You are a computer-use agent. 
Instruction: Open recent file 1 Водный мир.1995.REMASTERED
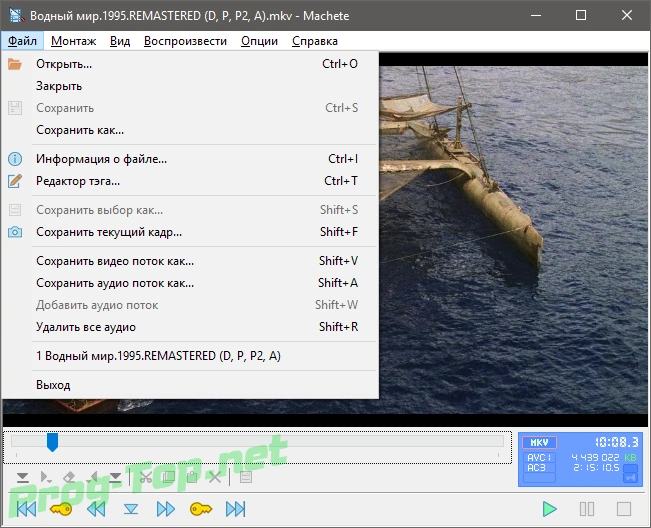(x=190, y=356)
